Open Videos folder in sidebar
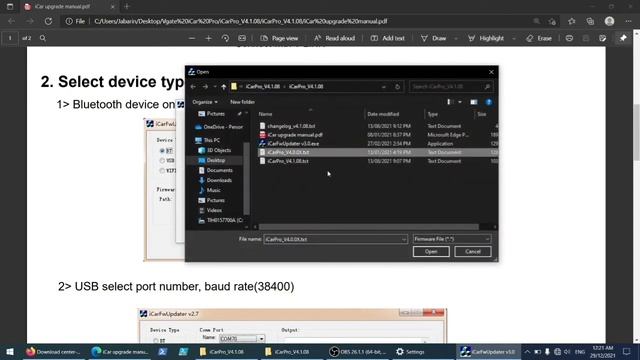 [x=210, y=210]
